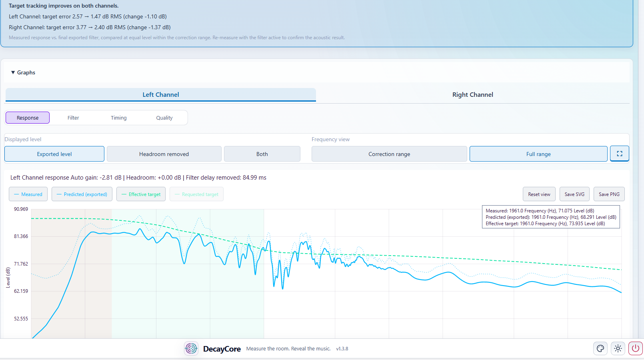Click the Left Channel target error line
Image resolution: width=644 pixels, height=360 pixels.
(88, 16)
